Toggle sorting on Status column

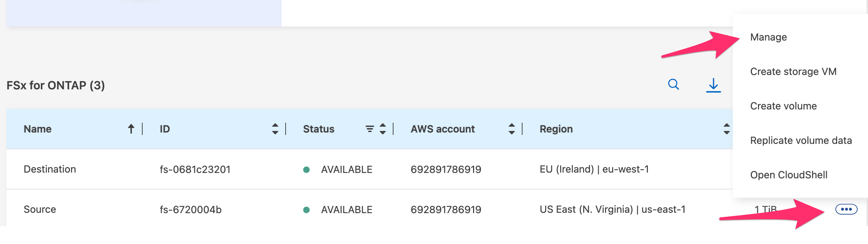coord(383,128)
